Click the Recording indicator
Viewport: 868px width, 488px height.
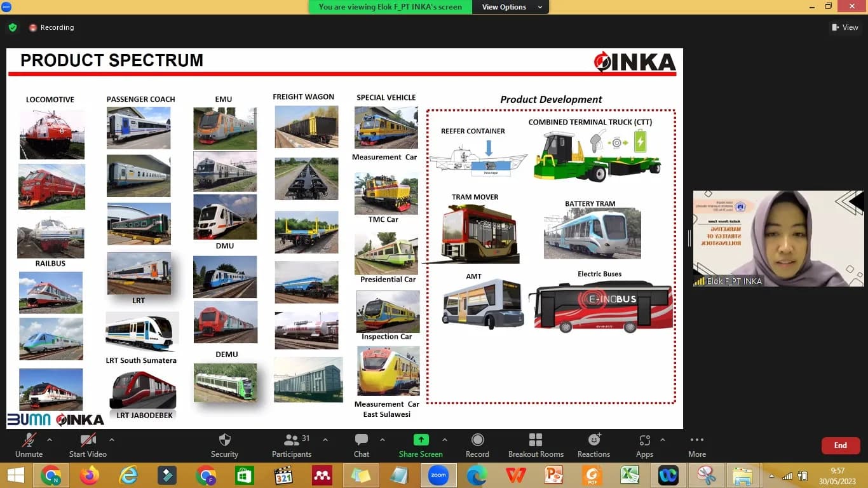(51, 27)
